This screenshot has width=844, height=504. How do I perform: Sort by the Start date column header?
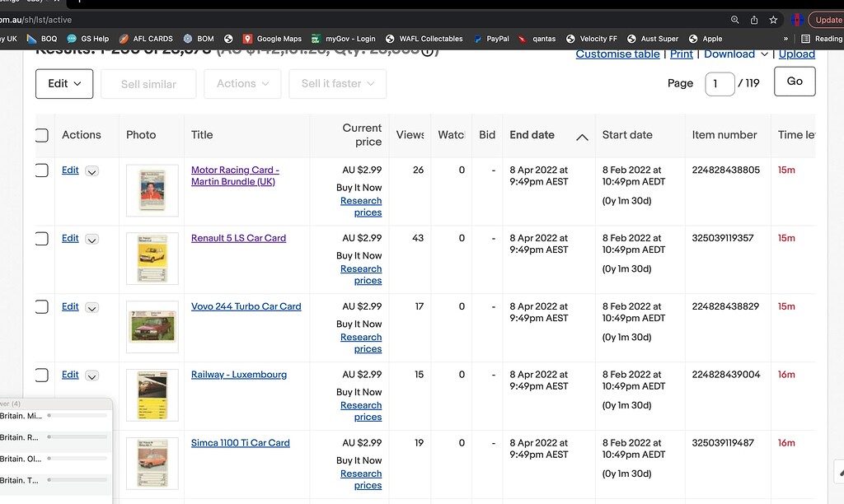(627, 135)
